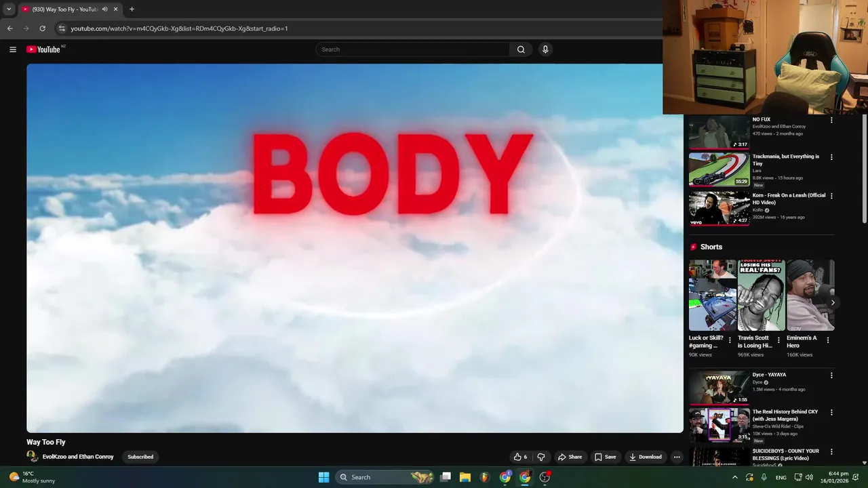This screenshot has height=488, width=868.
Task: Open Dyce - YAYAYA video thumbnail
Action: [719, 388]
